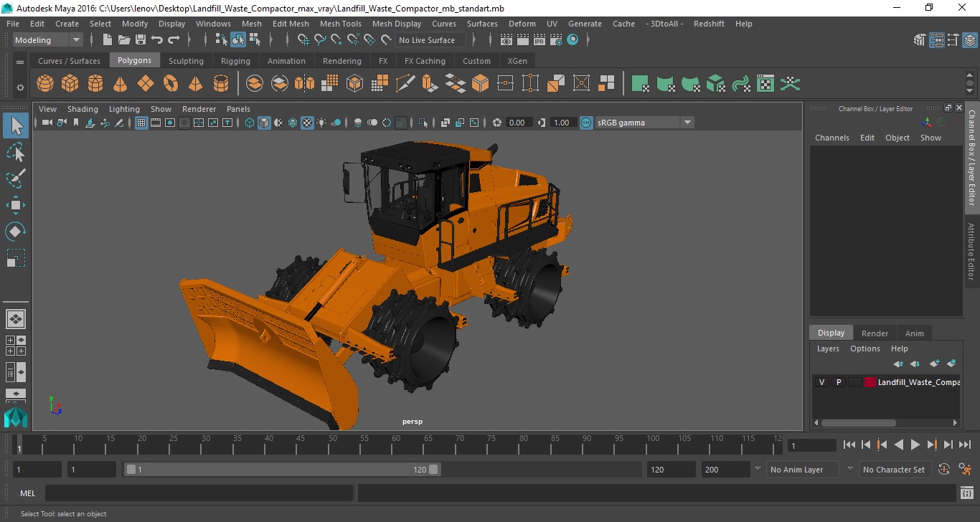Click the UV checker shelf icon
Viewport: 980px width, 522px height.
765,84
